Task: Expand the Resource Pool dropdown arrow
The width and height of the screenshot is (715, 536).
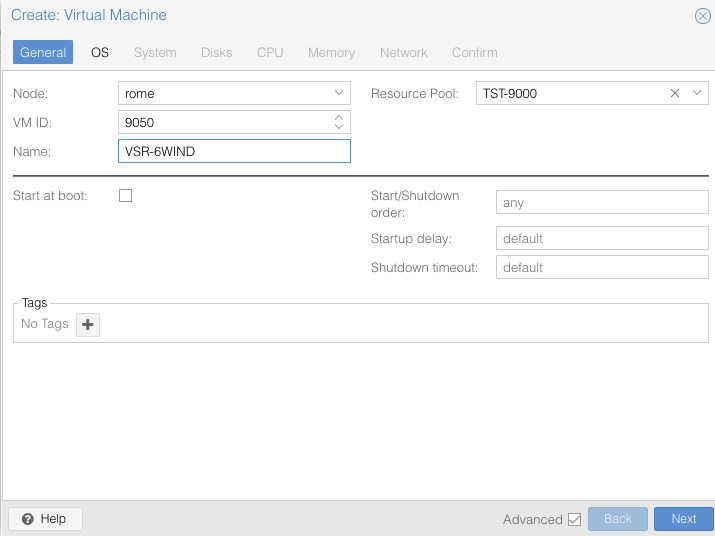Action: (697, 93)
